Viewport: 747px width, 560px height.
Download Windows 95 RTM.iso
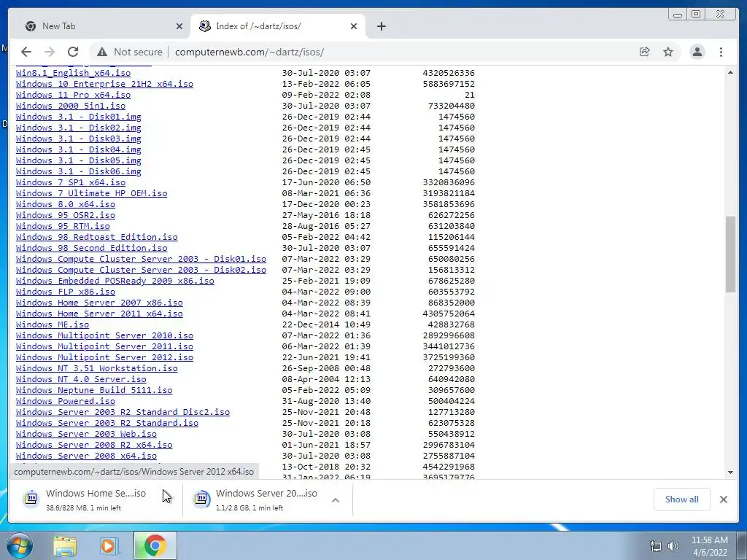pos(63,226)
